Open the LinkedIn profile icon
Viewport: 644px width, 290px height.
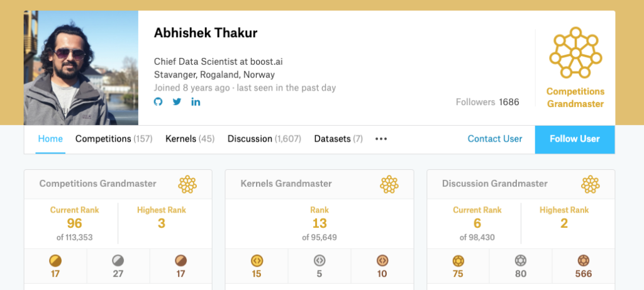coord(196,101)
